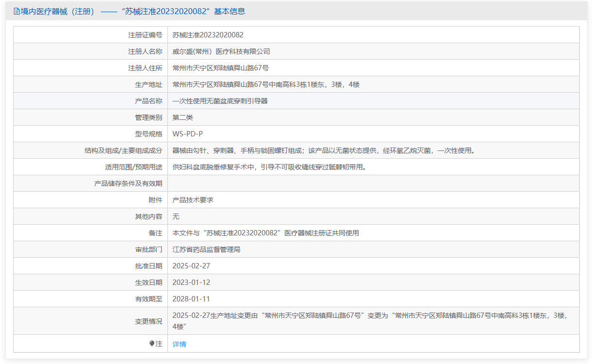The height and width of the screenshot is (364, 592).
Task: Click the 生效日期 label
Action: (x=148, y=282)
